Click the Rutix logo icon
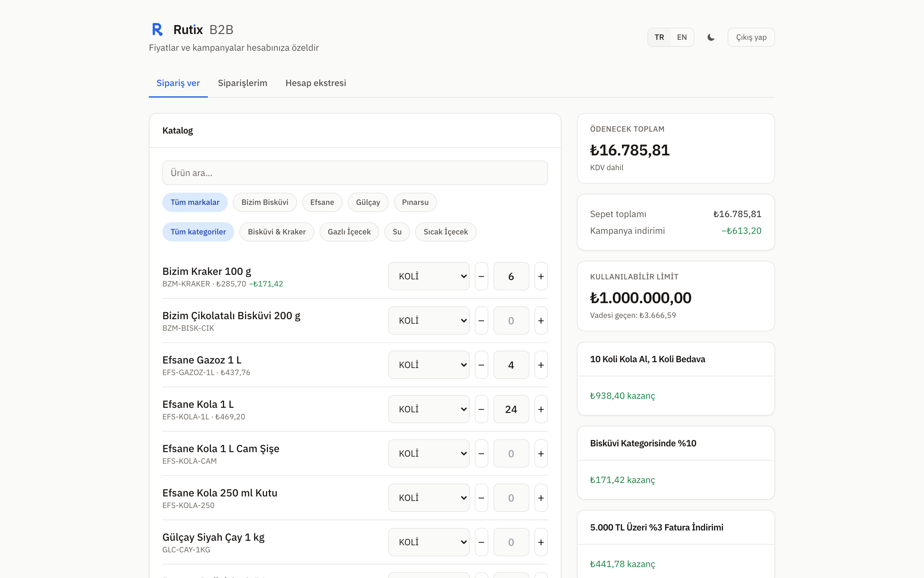Image resolution: width=924 pixels, height=578 pixels. [157, 30]
